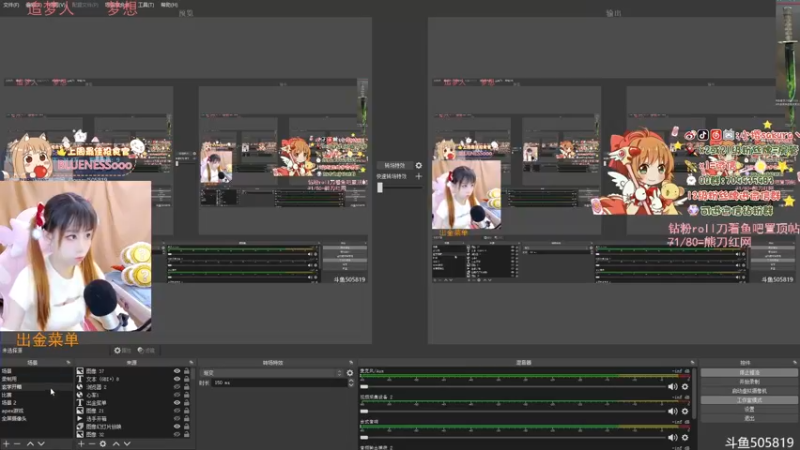Click 开始录制 start recording button

tap(749, 382)
